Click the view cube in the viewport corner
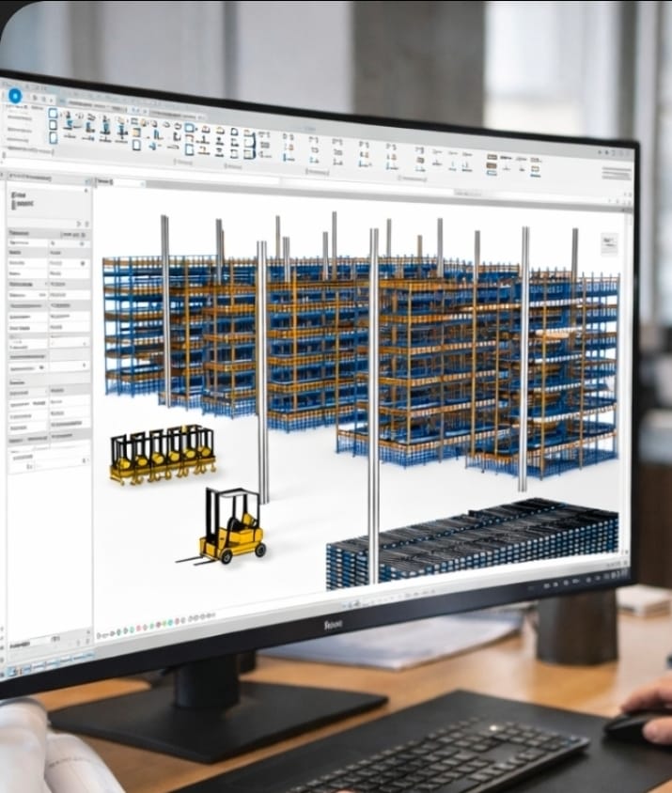Viewport: 672px width, 793px height. click(608, 244)
